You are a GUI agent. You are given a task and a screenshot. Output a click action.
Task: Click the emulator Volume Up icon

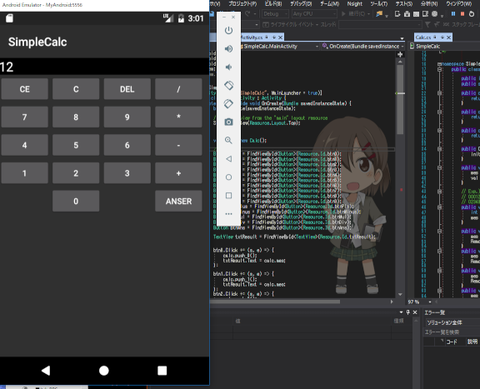[x=229, y=49]
